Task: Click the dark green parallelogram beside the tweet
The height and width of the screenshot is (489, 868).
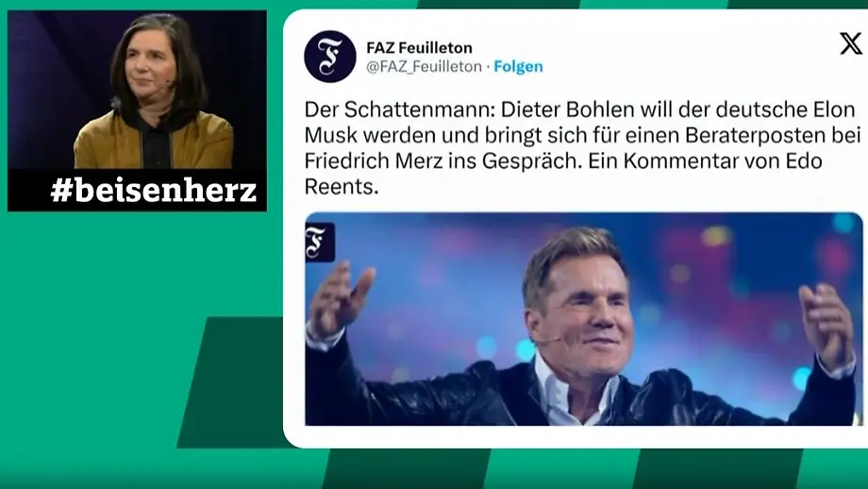Action: (x=232, y=382)
